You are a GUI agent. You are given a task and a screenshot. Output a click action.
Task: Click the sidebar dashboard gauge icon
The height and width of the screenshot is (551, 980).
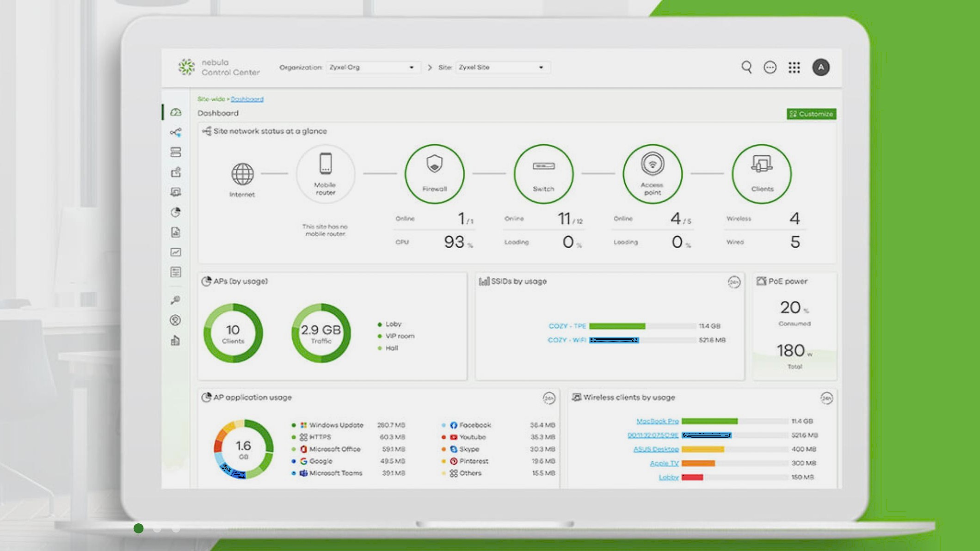pyautogui.click(x=175, y=112)
